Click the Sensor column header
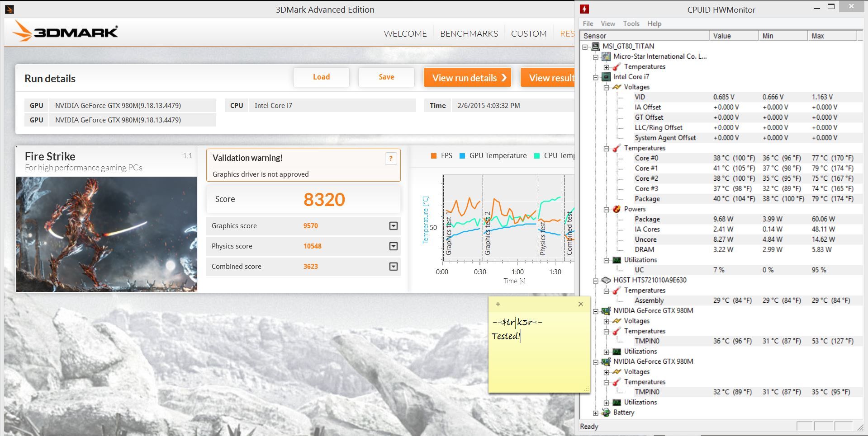The width and height of the screenshot is (868, 436). [x=645, y=36]
